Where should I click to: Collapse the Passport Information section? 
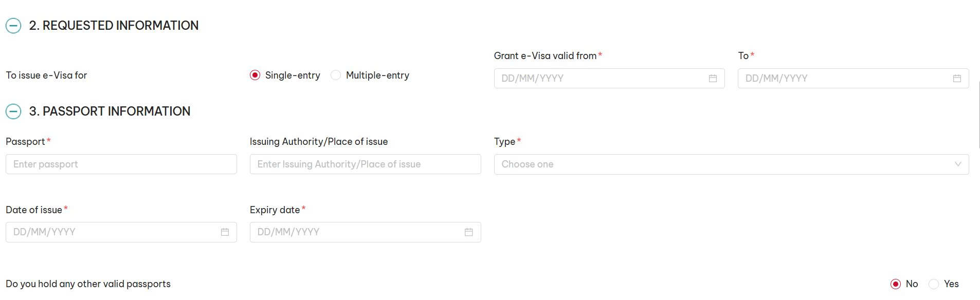point(13,111)
